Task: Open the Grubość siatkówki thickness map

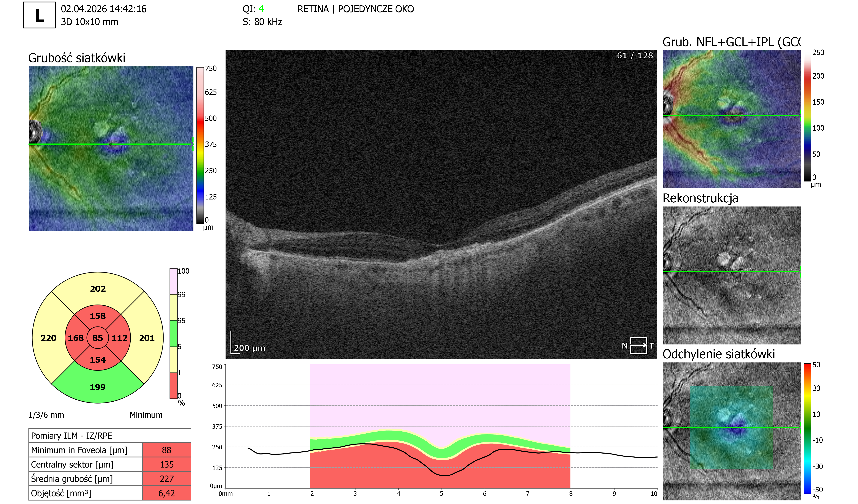Action: (111, 148)
